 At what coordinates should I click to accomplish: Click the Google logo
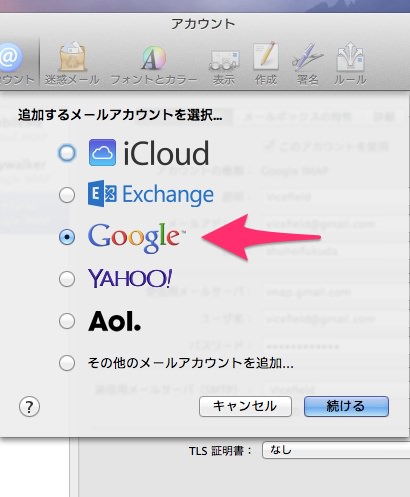tap(136, 237)
